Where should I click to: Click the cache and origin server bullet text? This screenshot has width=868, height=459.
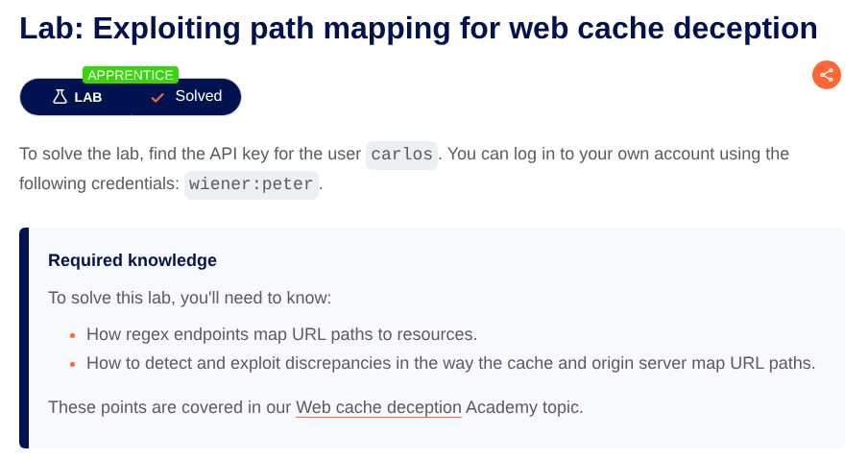[450, 363]
